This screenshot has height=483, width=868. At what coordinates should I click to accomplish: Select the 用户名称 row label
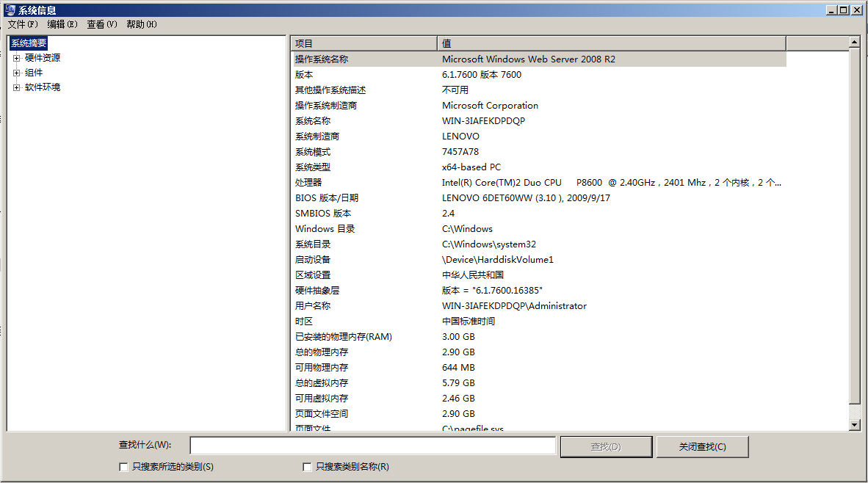(313, 306)
